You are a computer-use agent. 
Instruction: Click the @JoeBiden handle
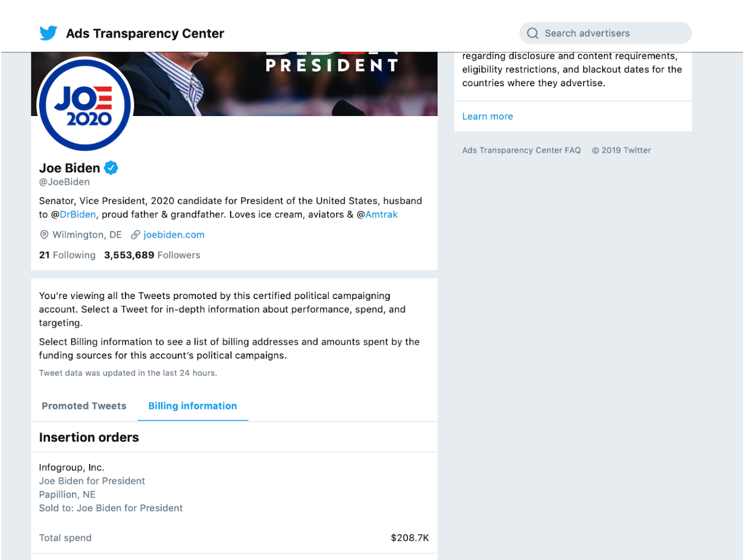(x=64, y=182)
